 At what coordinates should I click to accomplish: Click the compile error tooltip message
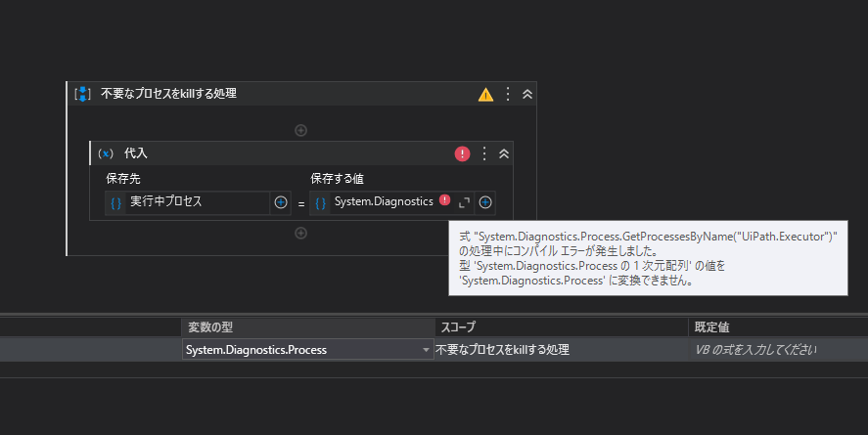coord(648,258)
